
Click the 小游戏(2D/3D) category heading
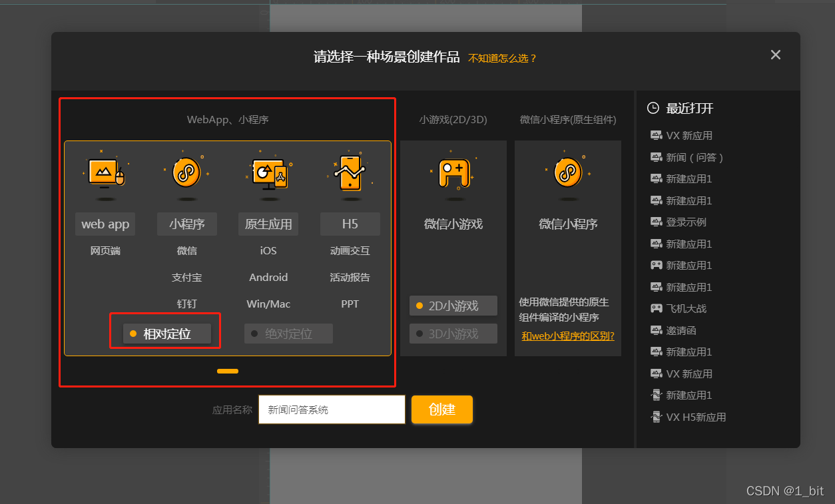[x=453, y=120]
